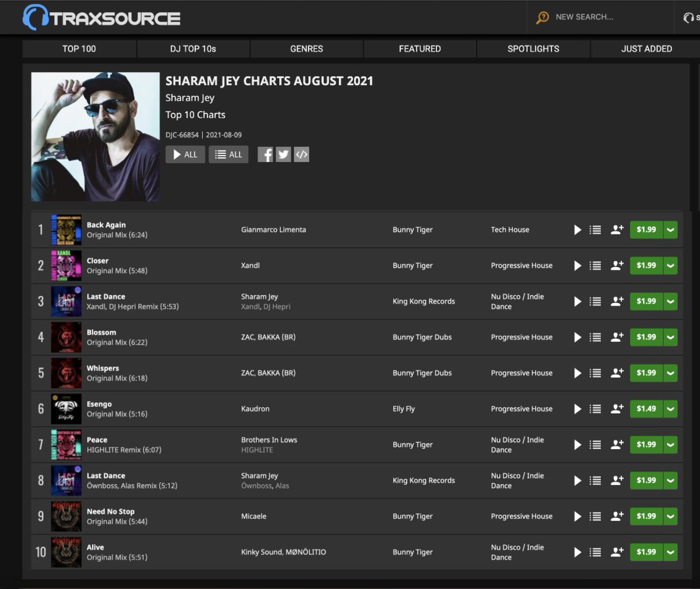Image resolution: width=700 pixels, height=589 pixels.
Task: Open price dropdown for Back Again
Action: click(670, 230)
